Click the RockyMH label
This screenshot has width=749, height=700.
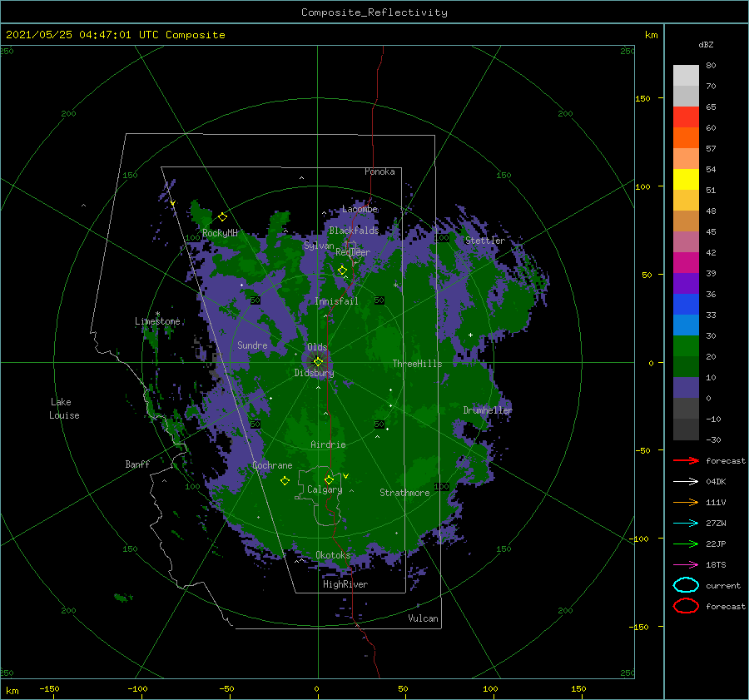coord(220,233)
